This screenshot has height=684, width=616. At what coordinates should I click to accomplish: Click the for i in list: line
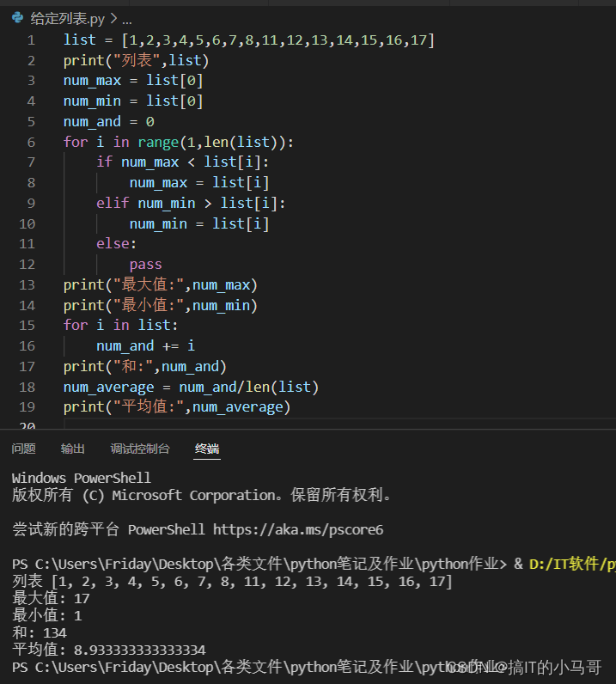[x=121, y=326]
